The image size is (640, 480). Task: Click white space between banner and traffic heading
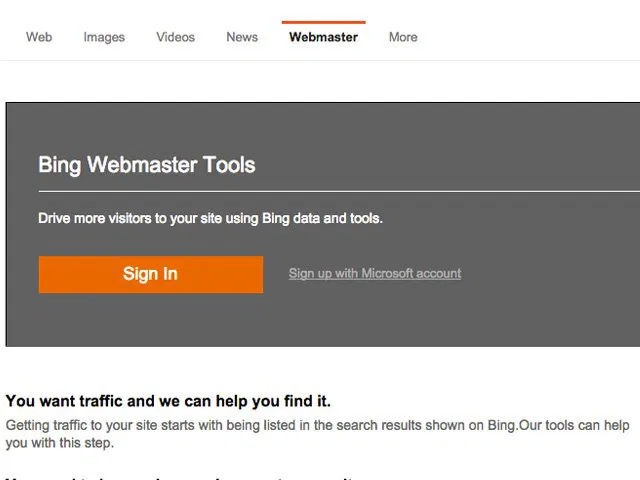click(320, 368)
